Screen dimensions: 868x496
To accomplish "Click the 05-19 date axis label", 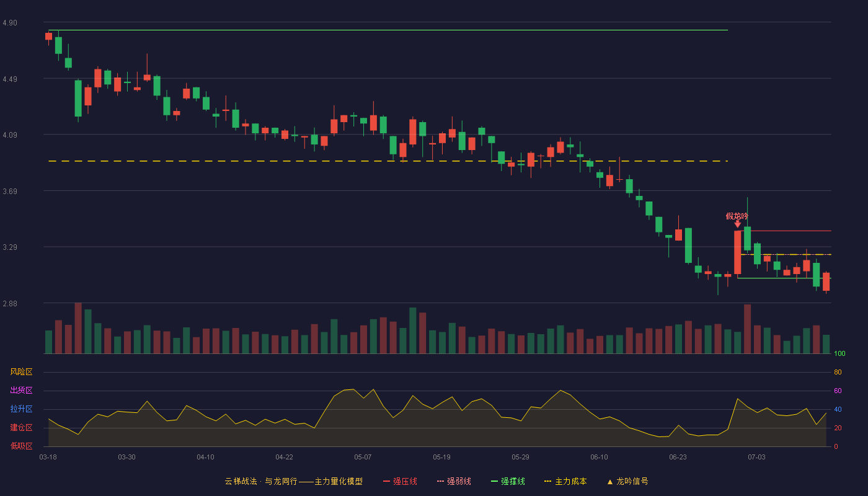I will (441, 457).
